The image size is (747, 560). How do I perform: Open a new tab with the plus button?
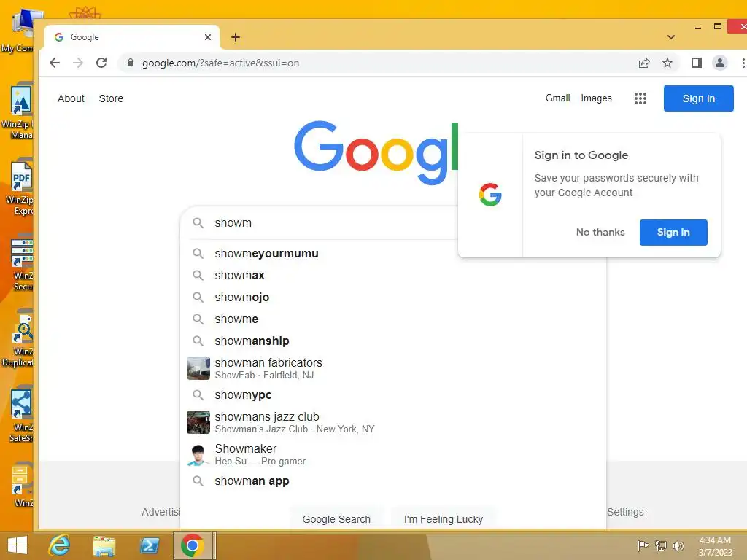236,37
